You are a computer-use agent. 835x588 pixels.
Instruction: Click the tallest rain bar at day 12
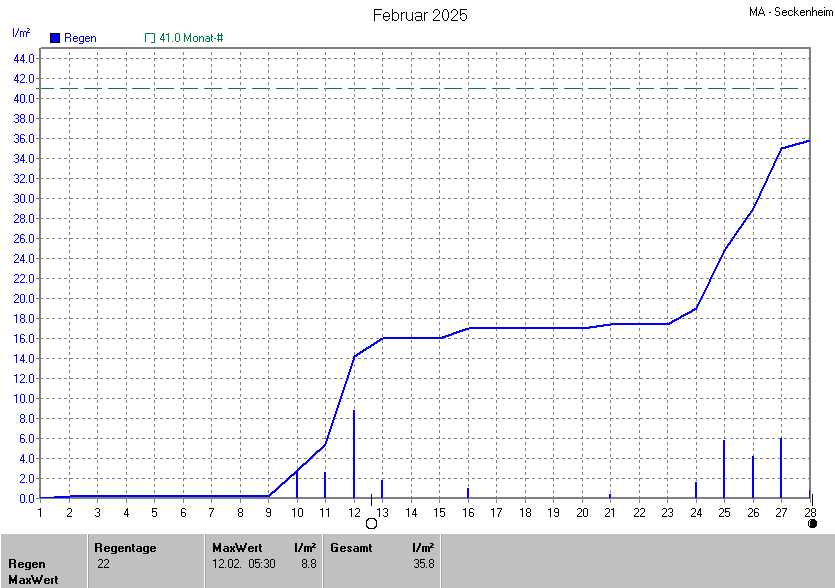coord(353,453)
